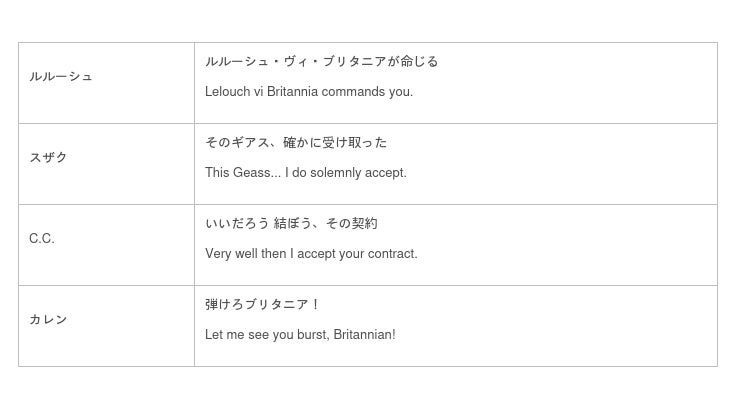
Task: Select "Very well then I accept your contract."
Action: (311, 254)
